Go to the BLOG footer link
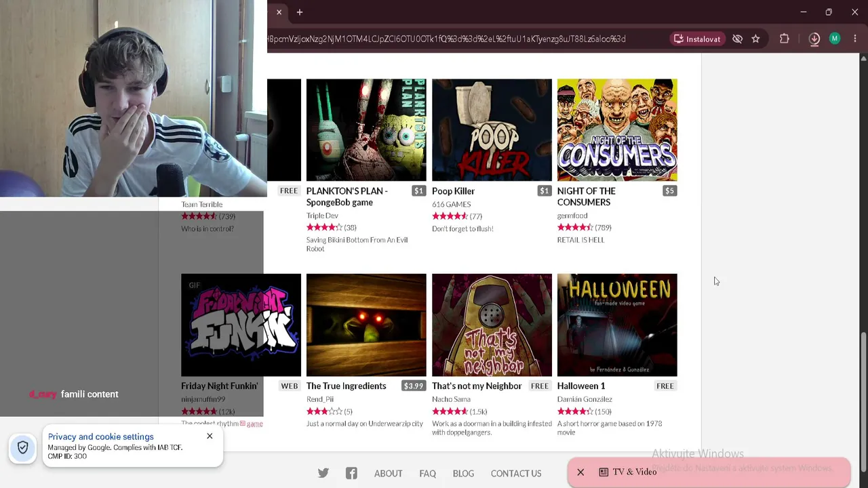The width and height of the screenshot is (868, 488). pos(464,474)
